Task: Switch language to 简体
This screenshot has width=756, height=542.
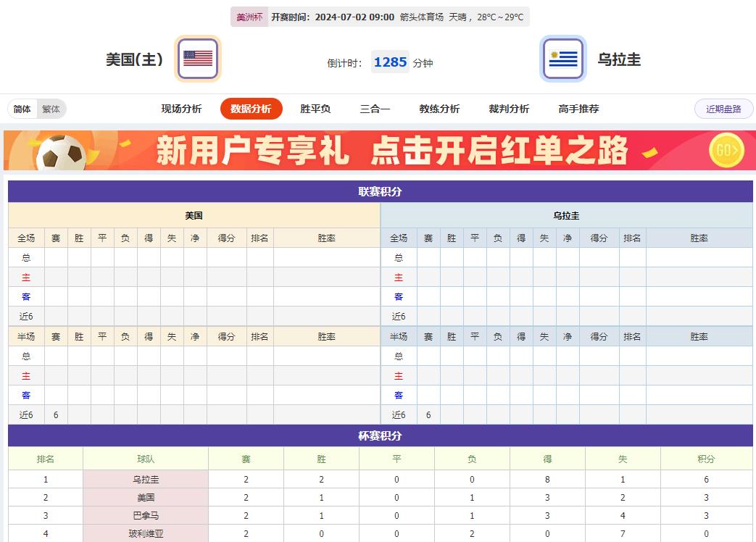Action: [22, 109]
